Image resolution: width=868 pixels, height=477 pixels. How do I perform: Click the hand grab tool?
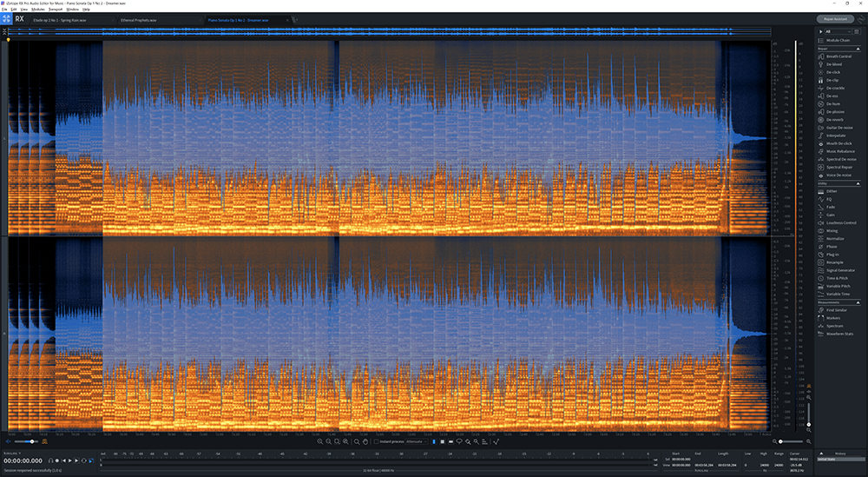pyautogui.click(x=365, y=441)
